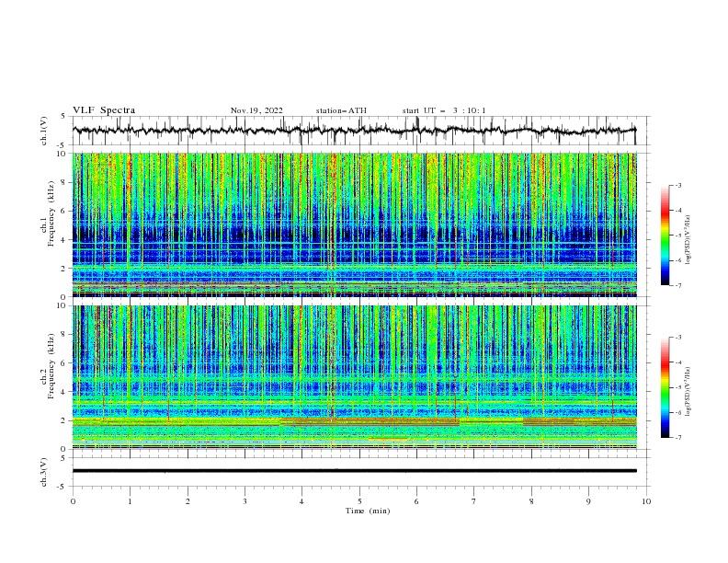The image size is (728, 563).
Task: Click the time axis tick label '5'
Action: (359, 501)
